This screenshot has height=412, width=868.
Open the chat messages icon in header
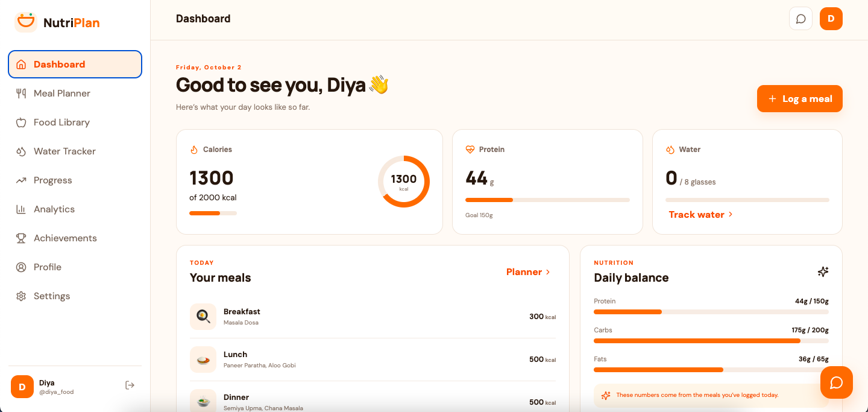tap(801, 19)
